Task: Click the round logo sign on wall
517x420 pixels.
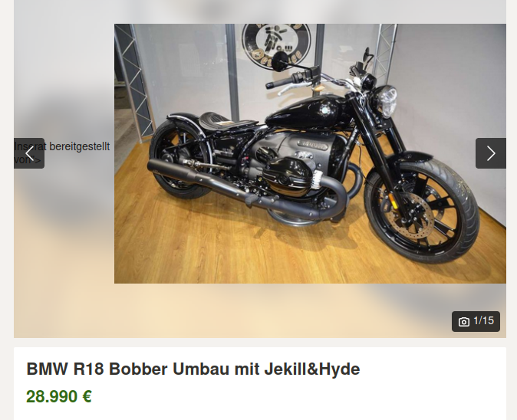Action: (x=276, y=43)
